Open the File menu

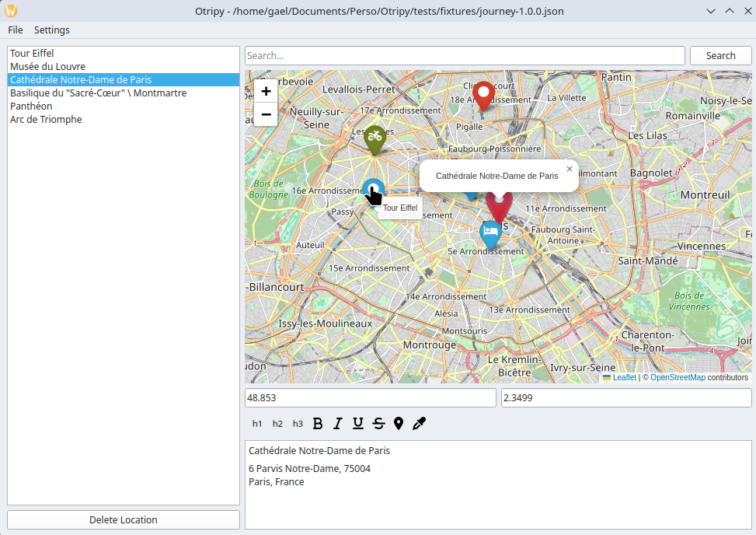click(16, 30)
